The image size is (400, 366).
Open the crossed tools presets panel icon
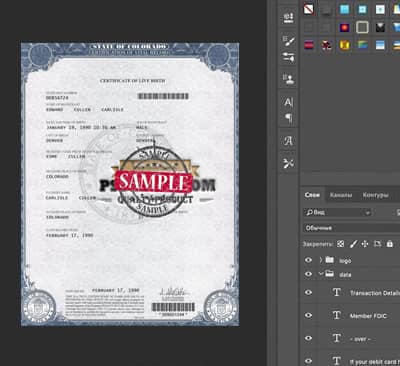[289, 163]
